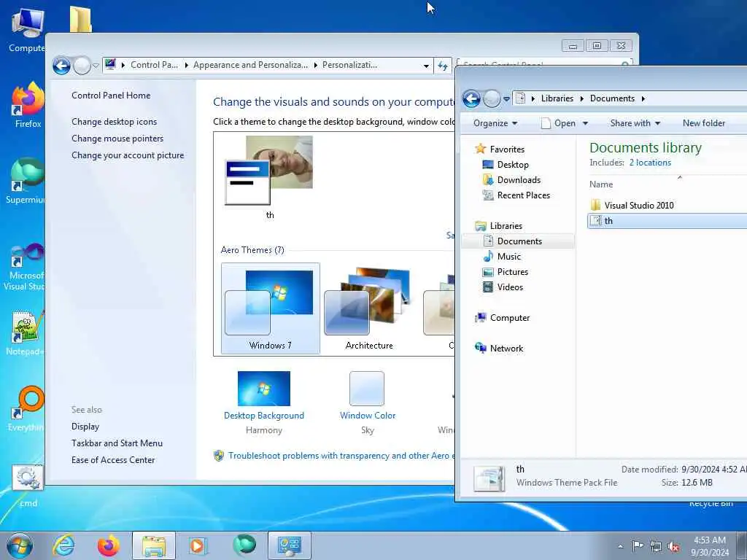This screenshot has width=747, height=560.
Task: Open Ease of Access Center link
Action: tap(113, 459)
